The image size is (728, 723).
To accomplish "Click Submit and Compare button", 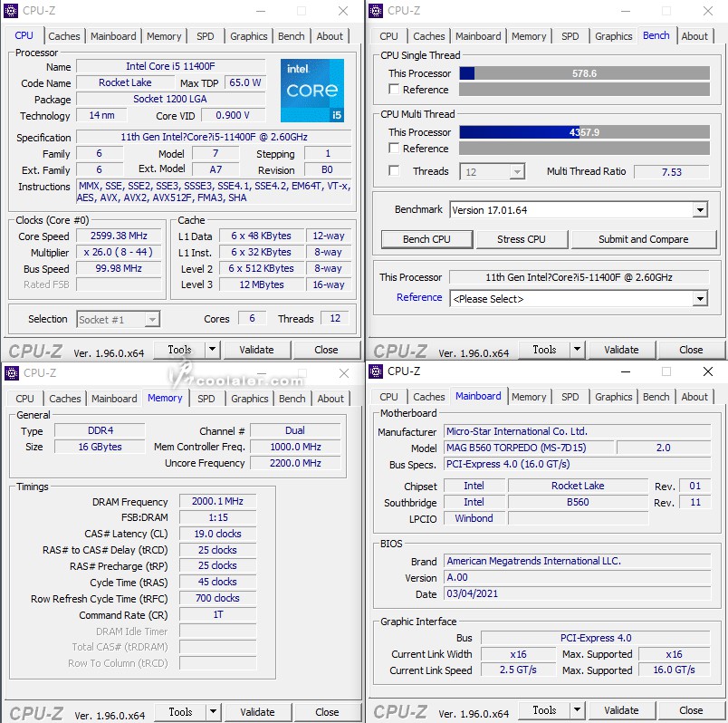I will click(x=644, y=239).
